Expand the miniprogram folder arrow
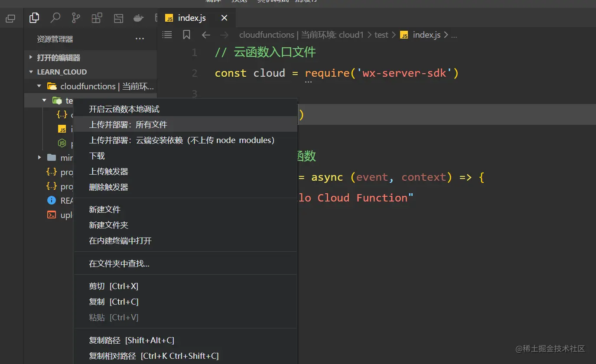 [x=39, y=157]
